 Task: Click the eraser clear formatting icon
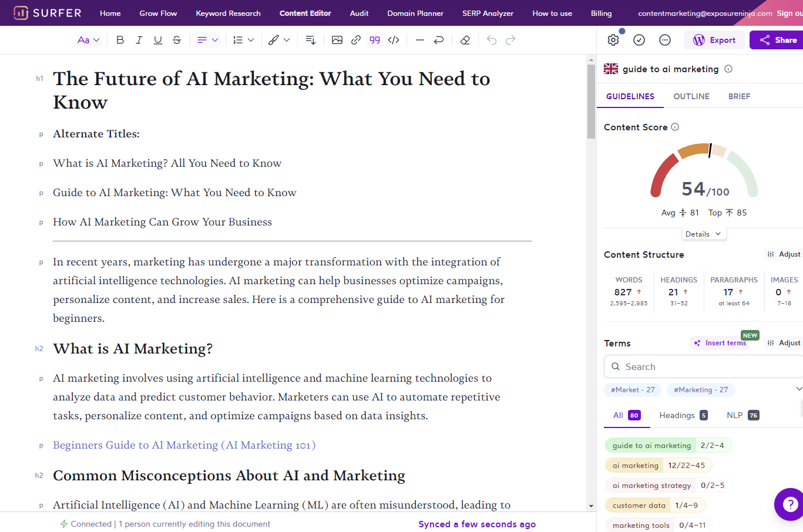pyautogui.click(x=465, y=40)
